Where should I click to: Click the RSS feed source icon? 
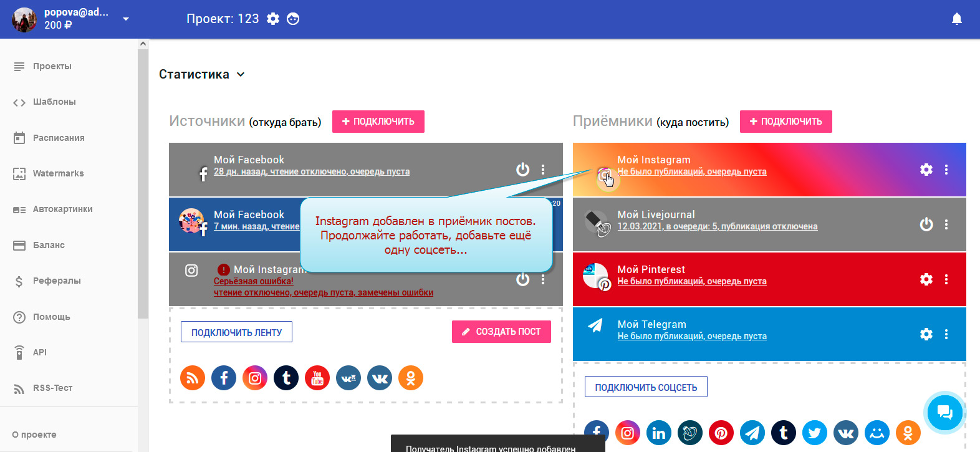pyautogui.click(x=193, y=378)
